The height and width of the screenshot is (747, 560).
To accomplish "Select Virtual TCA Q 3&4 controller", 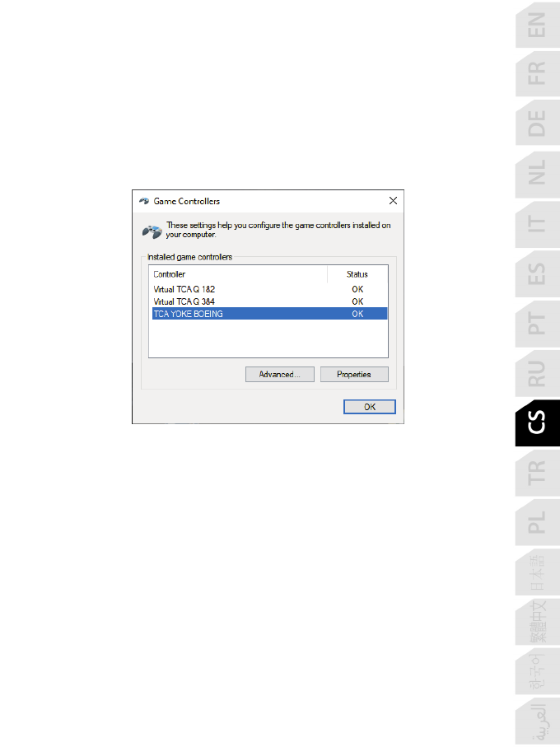I will 269,301.
